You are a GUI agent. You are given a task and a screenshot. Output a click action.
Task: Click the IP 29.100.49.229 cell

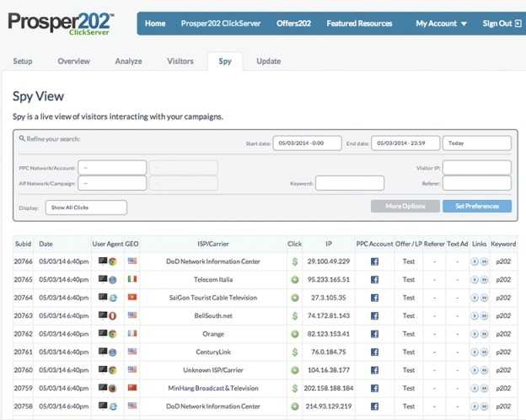(x=329, y=261)
